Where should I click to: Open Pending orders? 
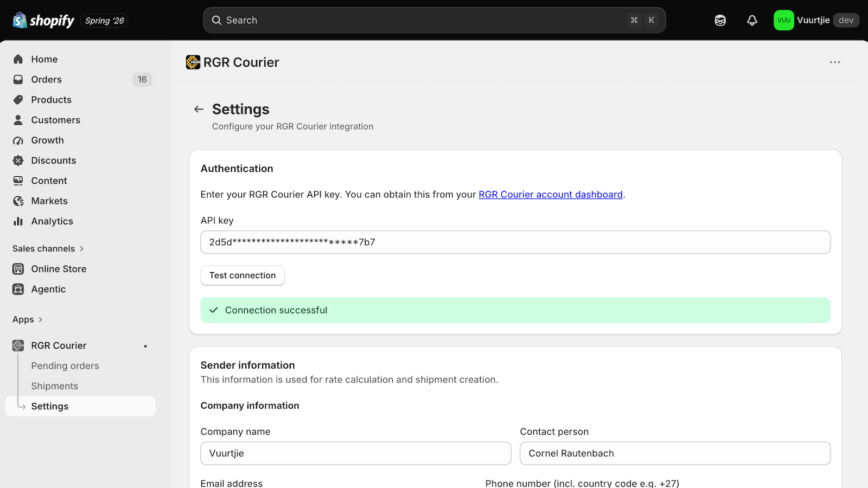click(x=65, y=366)
